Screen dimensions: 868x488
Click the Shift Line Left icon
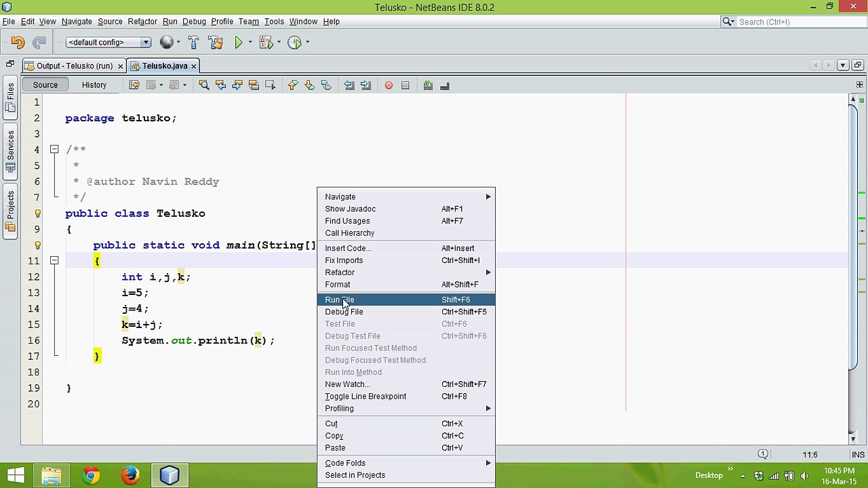(x=349, y=85)
